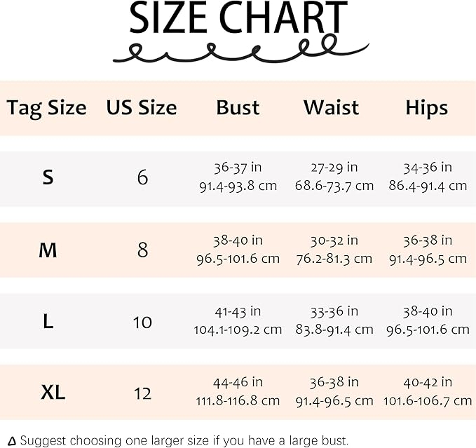
Task: Click the Hips column header
Action: tap(426, 108)
